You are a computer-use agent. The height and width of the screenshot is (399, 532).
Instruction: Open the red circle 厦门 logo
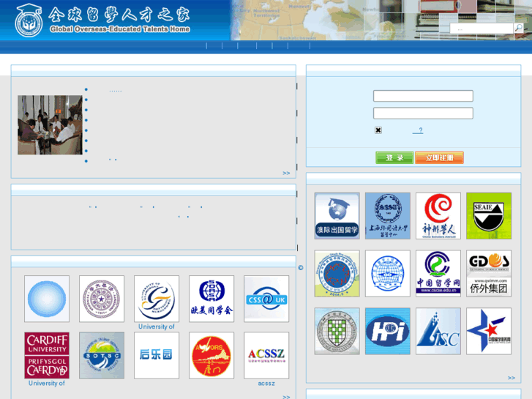[211, 356]
